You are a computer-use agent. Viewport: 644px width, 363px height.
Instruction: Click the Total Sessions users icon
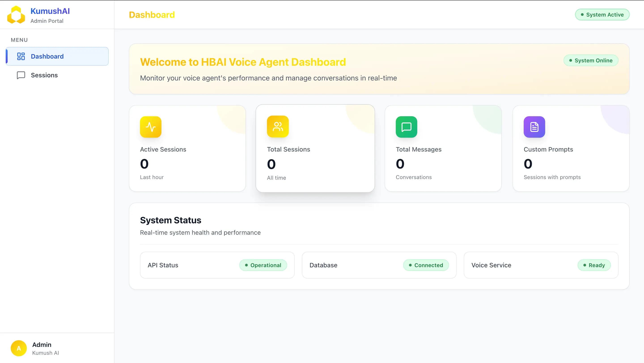tap(278, 127)
